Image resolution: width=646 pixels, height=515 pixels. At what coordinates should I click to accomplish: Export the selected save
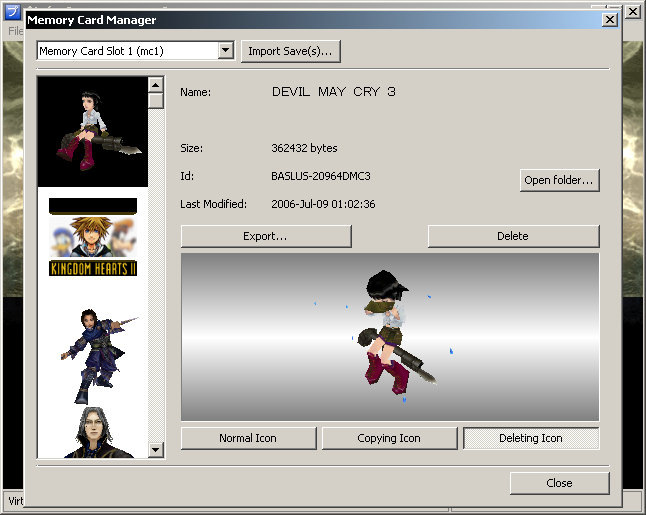tap(266, 236)
